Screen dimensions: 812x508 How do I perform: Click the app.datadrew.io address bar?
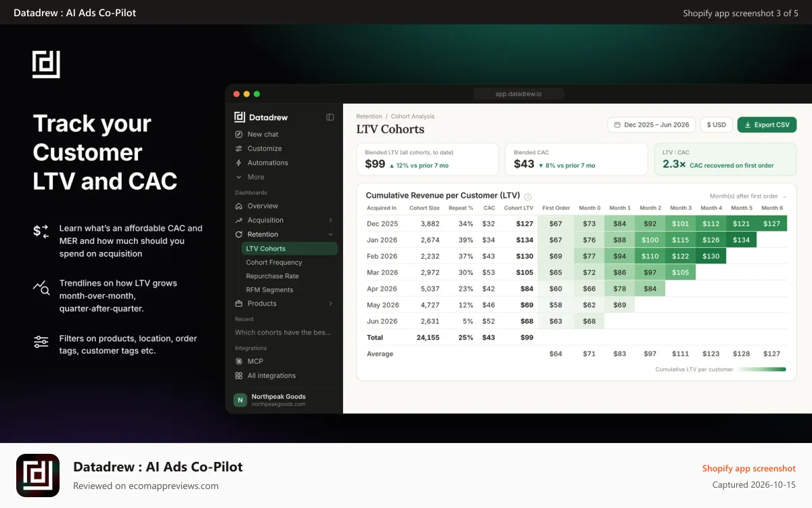pos(519,94)
